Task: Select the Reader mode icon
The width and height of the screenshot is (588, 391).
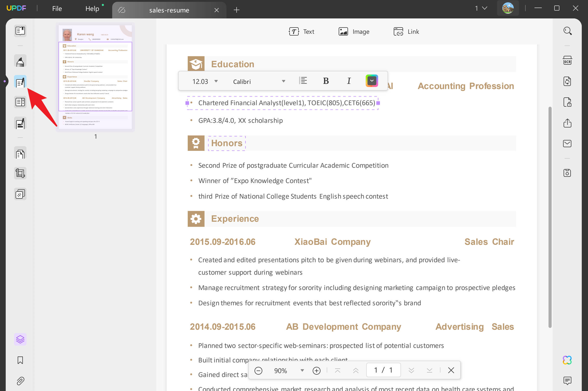Action: tap(20, 31)
